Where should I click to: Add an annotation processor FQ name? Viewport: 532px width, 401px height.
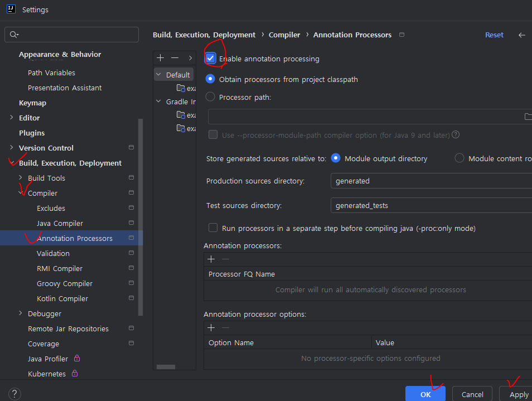(x=211, y=259)
